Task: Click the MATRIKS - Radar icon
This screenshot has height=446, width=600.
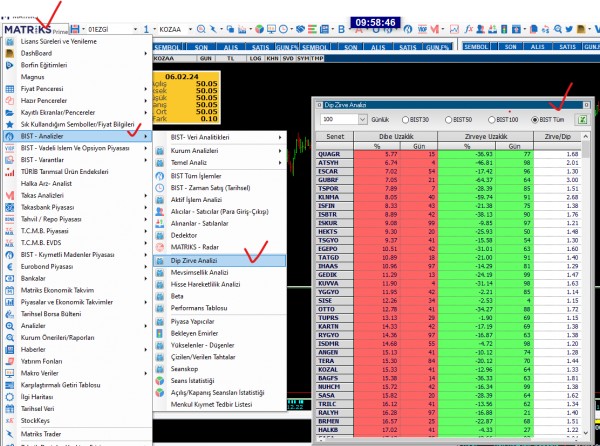Action: pyautogui.click(x=160, y=247)
